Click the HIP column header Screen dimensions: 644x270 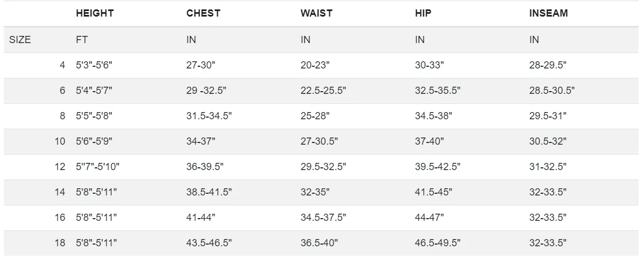tap(423, 13)
